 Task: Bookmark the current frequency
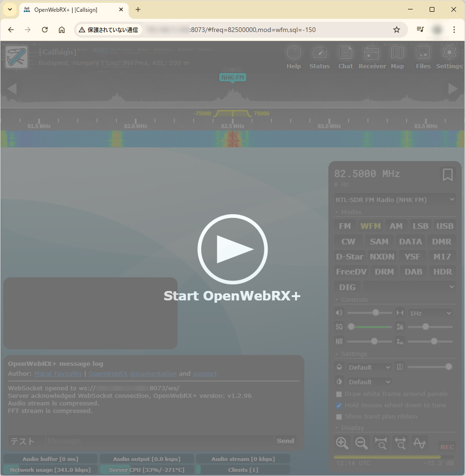coord(448,175)
